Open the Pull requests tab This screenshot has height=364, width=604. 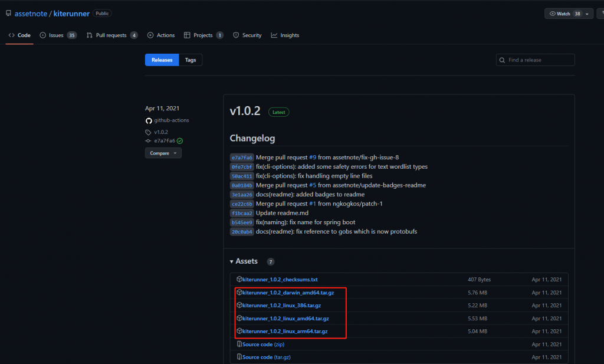coord(112,35)
